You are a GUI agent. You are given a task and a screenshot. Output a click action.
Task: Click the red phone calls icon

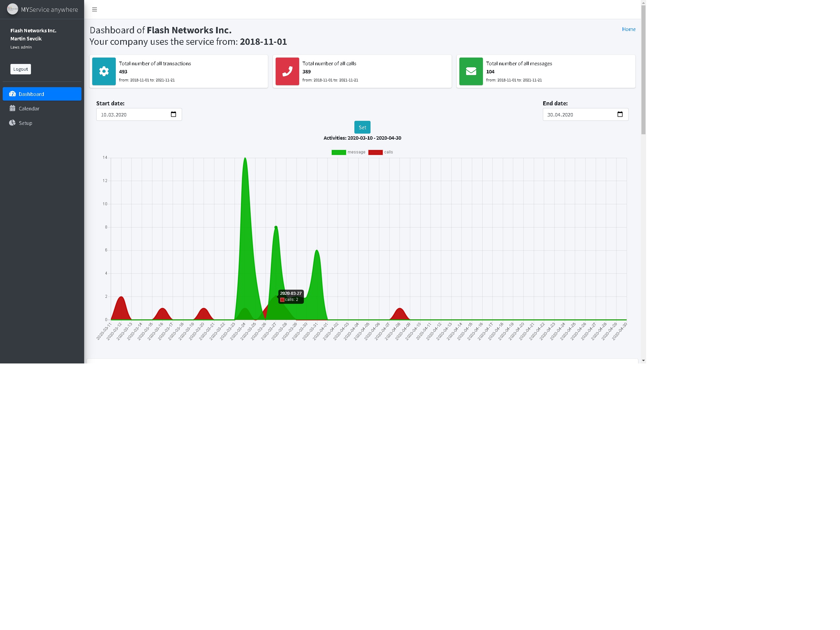click(x=287, y=71)
